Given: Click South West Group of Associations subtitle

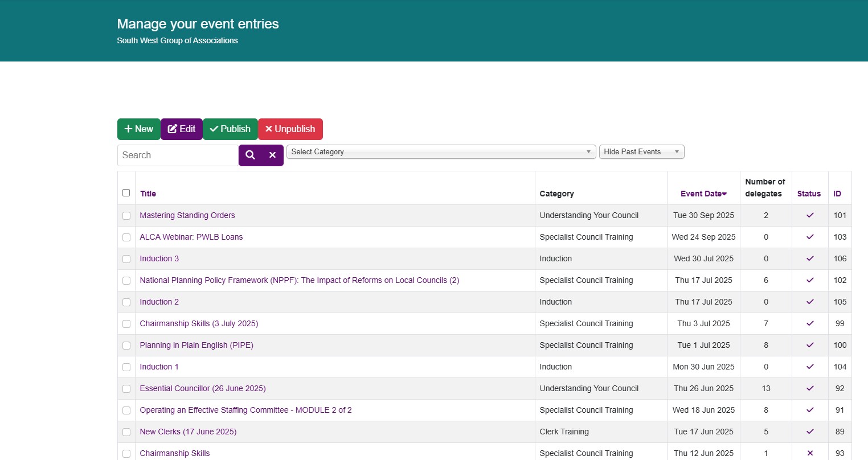Looking at the screenshot, I should [x=177, y=40].
